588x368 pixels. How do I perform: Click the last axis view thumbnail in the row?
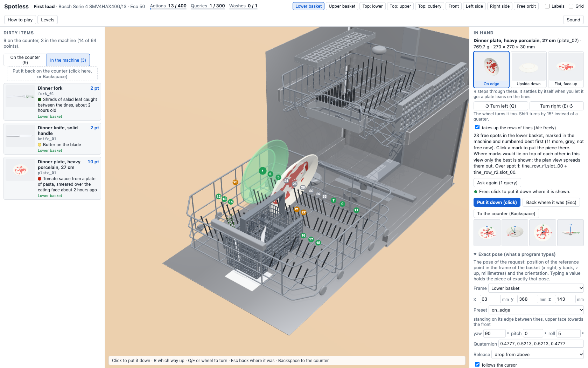point(570,233)
